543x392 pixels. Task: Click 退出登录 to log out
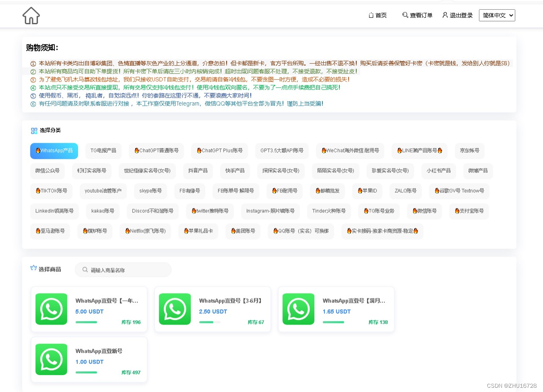(x=457, y=15)
